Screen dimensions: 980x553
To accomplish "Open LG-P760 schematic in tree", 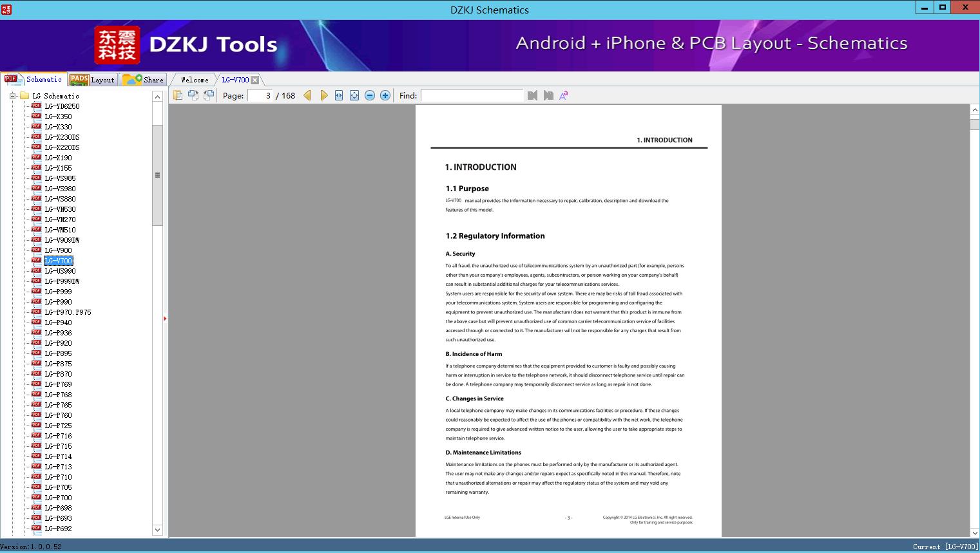I will [x=58, y=415].
